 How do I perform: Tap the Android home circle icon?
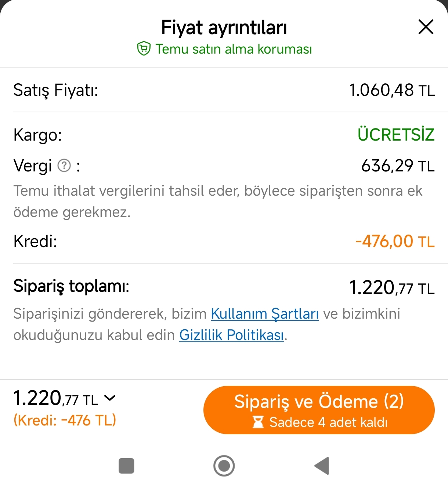(224, 466)
